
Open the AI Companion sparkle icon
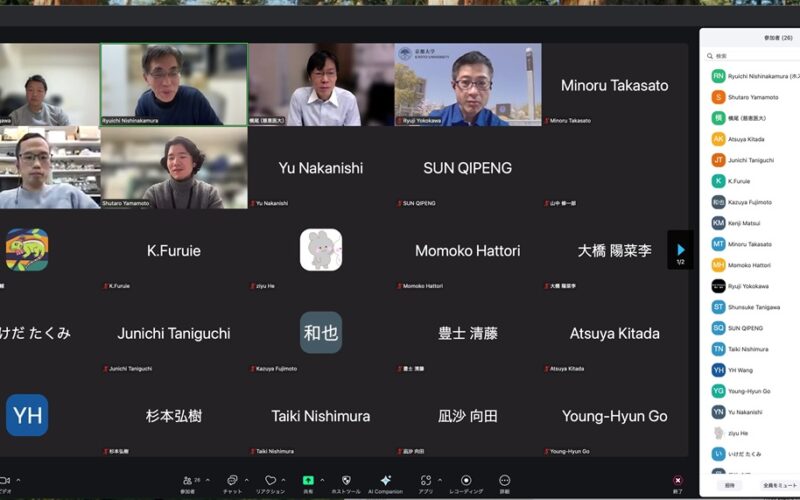[x=385, y=480]
